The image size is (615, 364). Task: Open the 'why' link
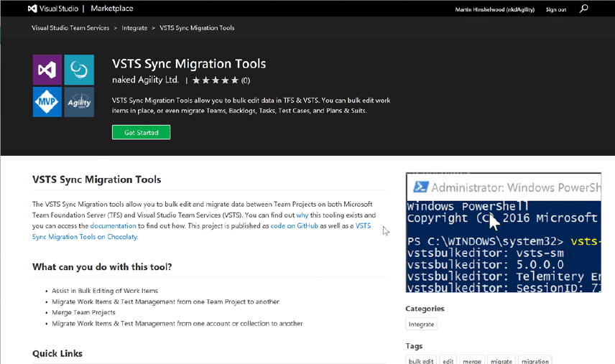(x=302, y=215)
